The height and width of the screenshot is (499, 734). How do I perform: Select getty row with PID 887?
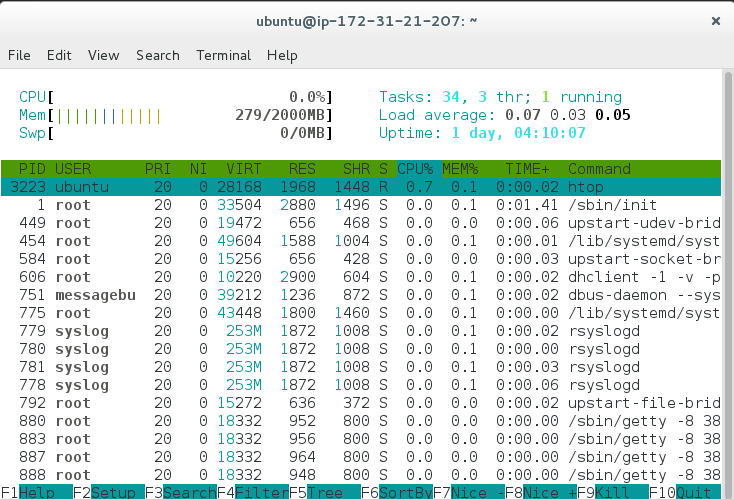coord(361,457)
